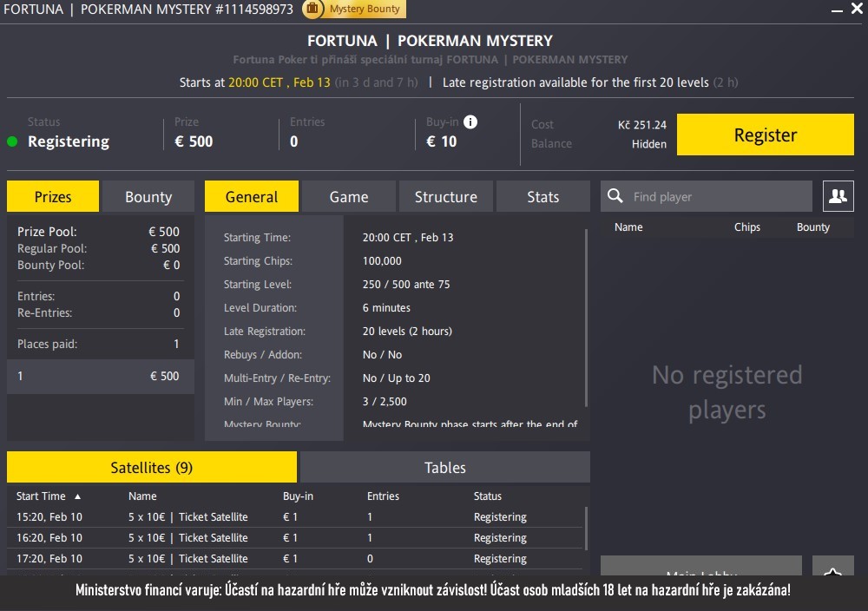The width and height of the screenshot is (868, 611).
Task: Switch to the Game tab
Action: [x=349, y=196]
